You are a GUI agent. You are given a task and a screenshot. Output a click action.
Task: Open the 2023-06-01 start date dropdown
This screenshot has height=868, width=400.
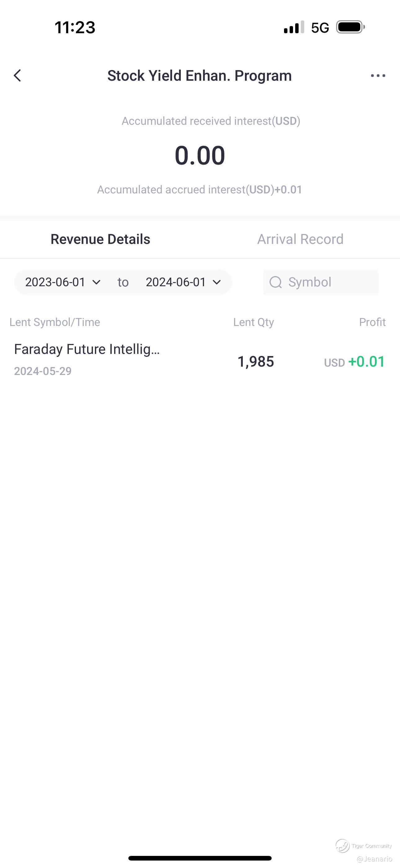click(63, 283)
